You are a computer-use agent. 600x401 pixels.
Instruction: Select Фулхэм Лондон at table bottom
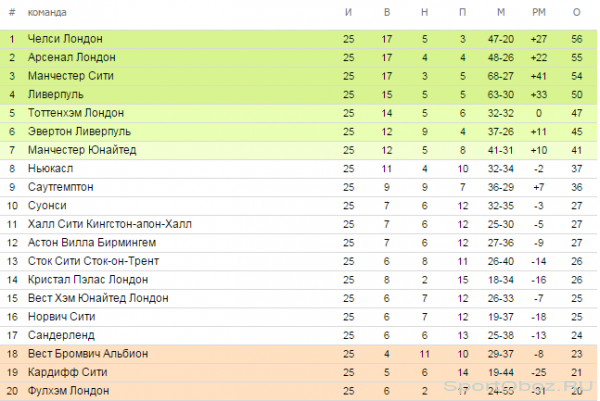(68, 391)
